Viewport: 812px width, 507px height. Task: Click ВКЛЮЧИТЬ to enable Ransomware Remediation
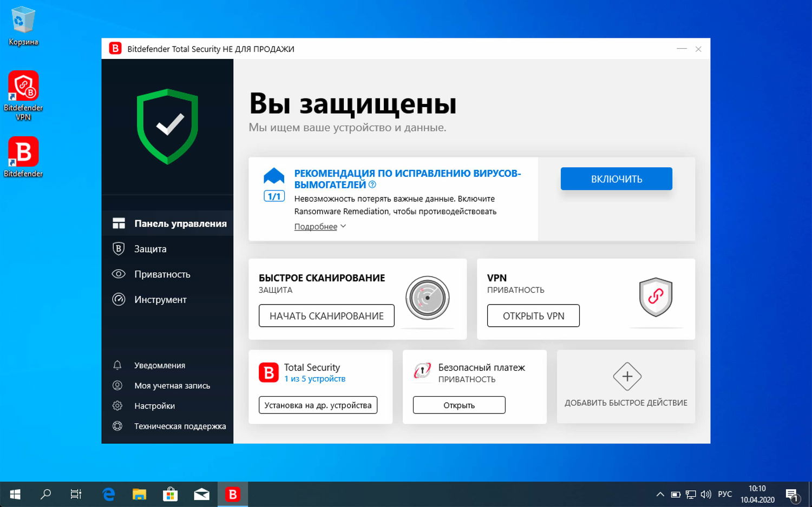[616, 179]
